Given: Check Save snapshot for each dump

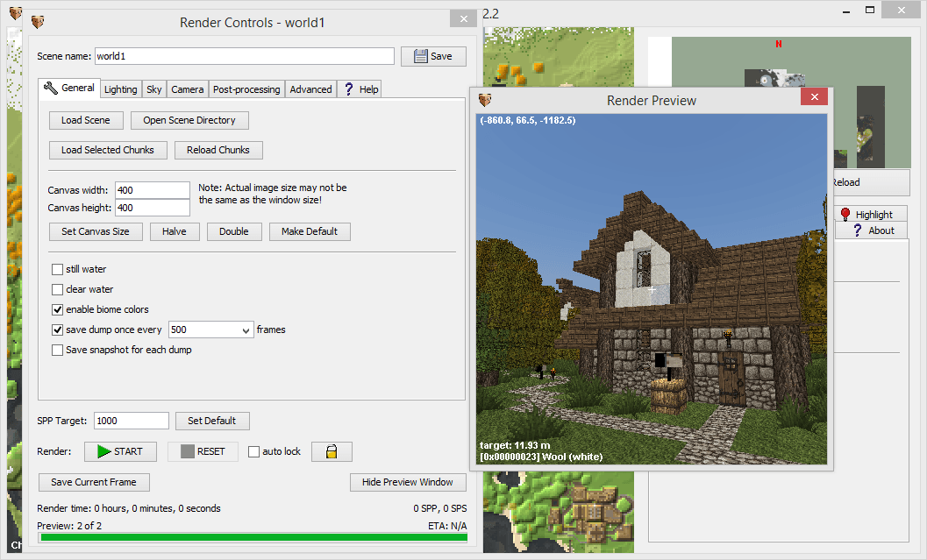Looking at the screenshot, I should coord(57,350).
